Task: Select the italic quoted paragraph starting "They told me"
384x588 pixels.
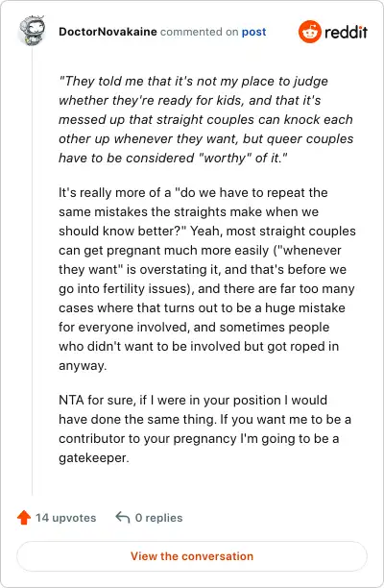Action: click(x=205, y=119)
